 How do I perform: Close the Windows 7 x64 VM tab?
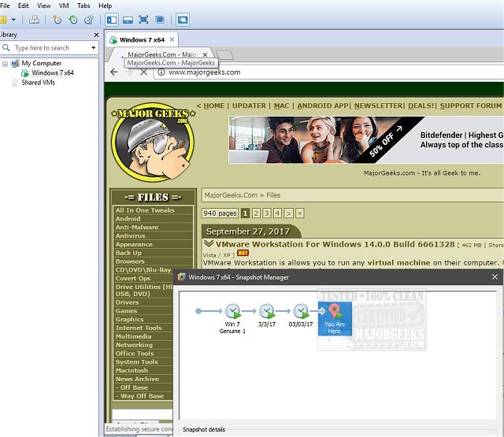172,39
